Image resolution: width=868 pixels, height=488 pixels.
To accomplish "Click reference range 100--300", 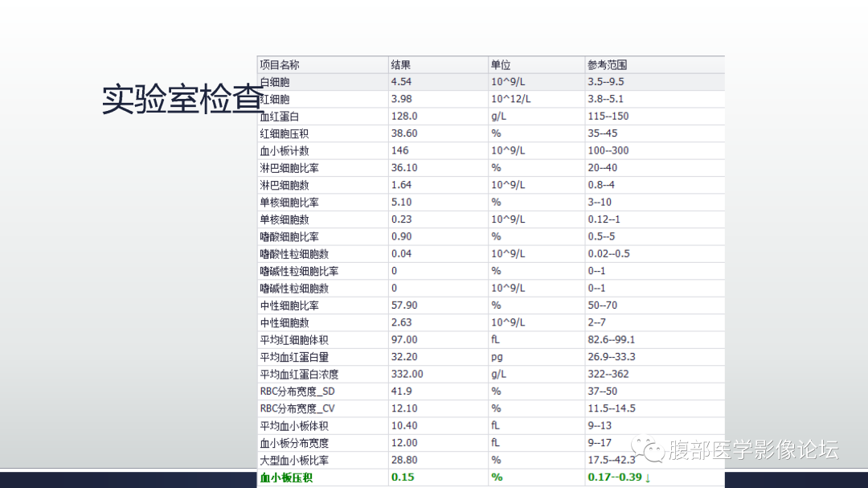I will (x=608, y=150).
